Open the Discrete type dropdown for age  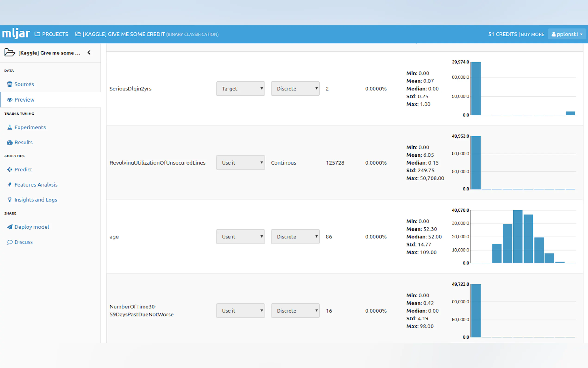(x=295, y=237)
